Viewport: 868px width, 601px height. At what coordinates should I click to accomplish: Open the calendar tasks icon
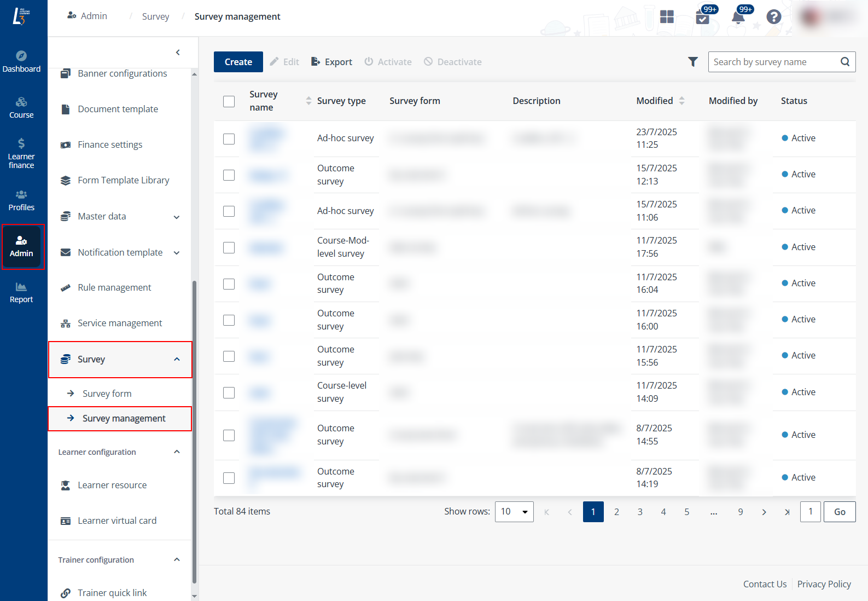[702, 18]
